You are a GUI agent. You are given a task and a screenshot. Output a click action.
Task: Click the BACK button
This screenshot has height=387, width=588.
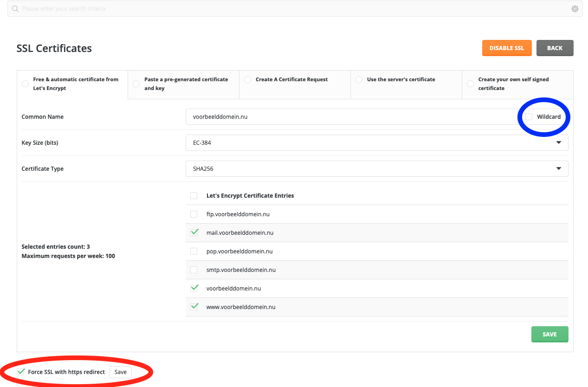[555, 48]
